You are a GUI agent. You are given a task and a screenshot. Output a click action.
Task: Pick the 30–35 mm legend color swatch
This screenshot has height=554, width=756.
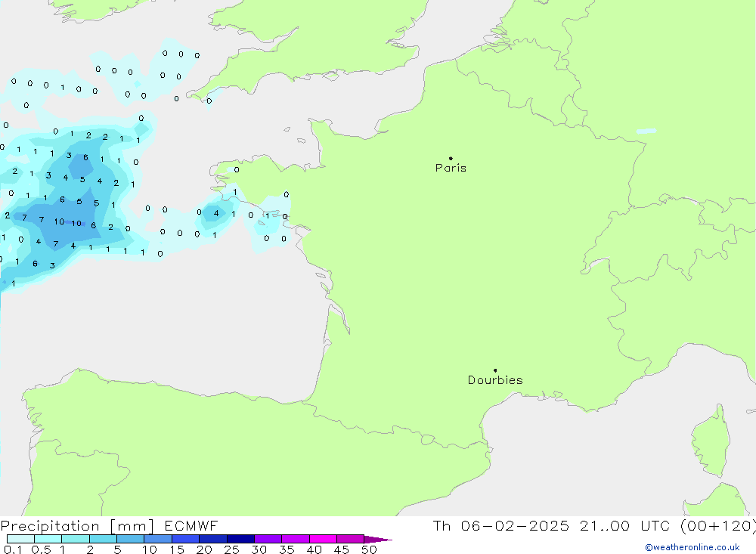268,539
